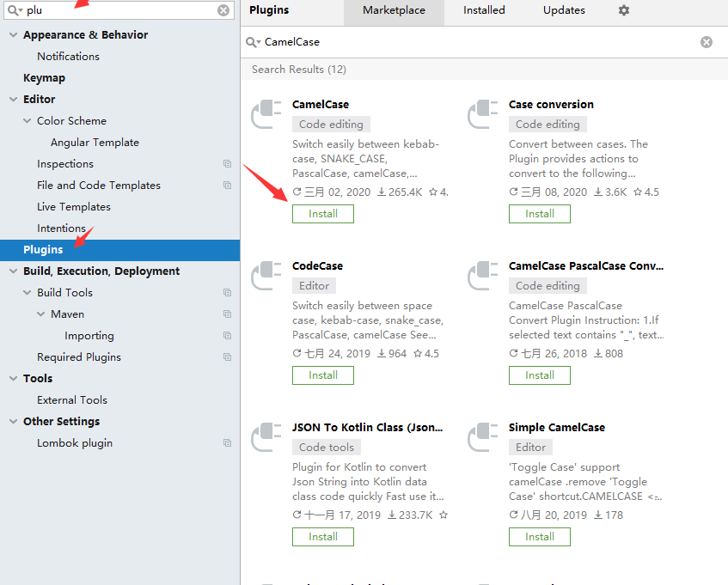Image resolution: width=728 pixels, height=585 pixels.
Task: Switch to the Installed tab
Action: click(x=484, y=10)
